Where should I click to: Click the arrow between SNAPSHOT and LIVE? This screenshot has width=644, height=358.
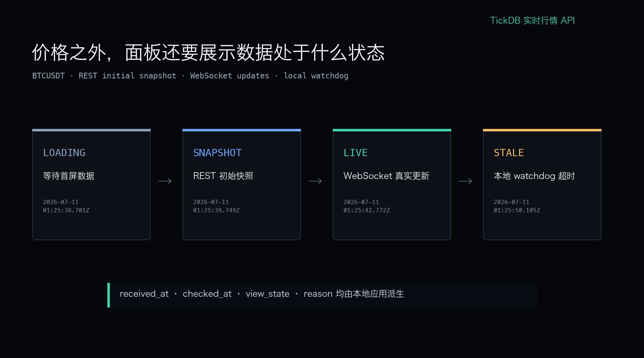pyautogui.click(x=315, y=181)
